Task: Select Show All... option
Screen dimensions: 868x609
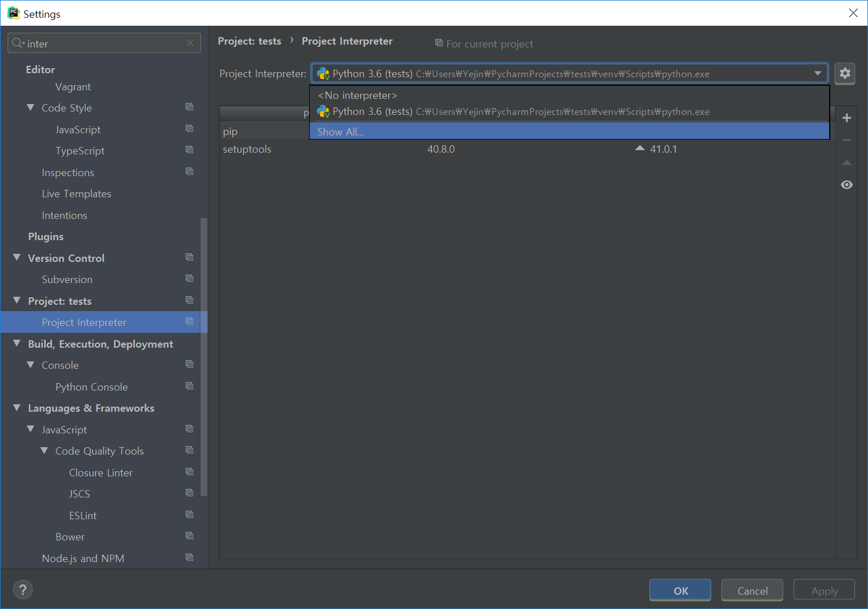Action: pyautogui.click(x=569, y=132)
